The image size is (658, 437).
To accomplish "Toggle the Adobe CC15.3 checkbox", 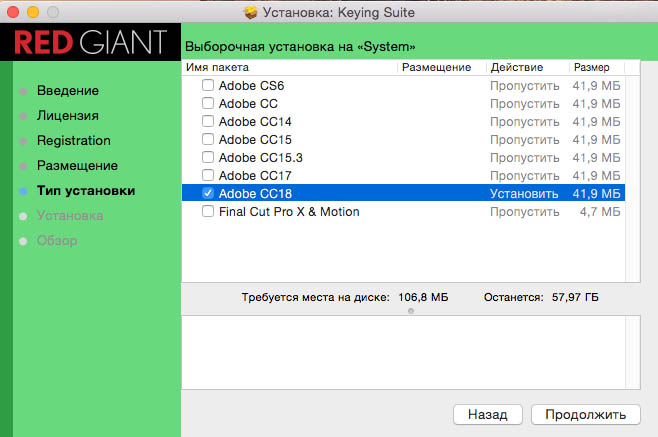I will tap(208, 157).
